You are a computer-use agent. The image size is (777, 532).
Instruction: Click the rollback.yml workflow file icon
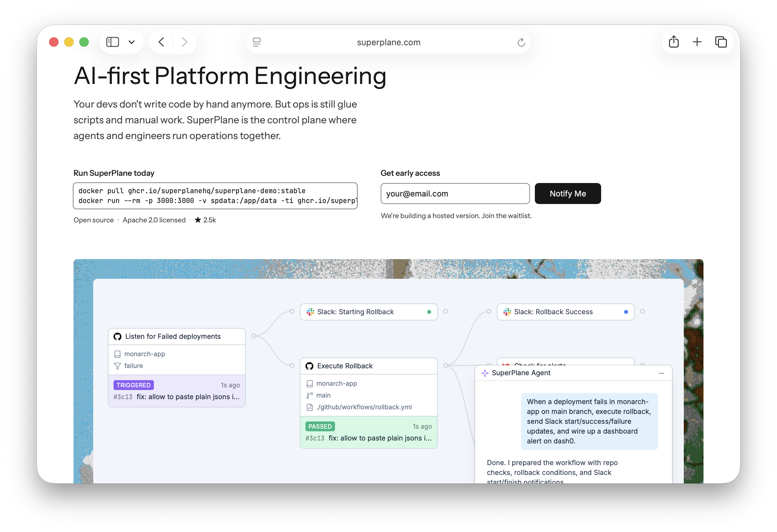coord(310,407)
